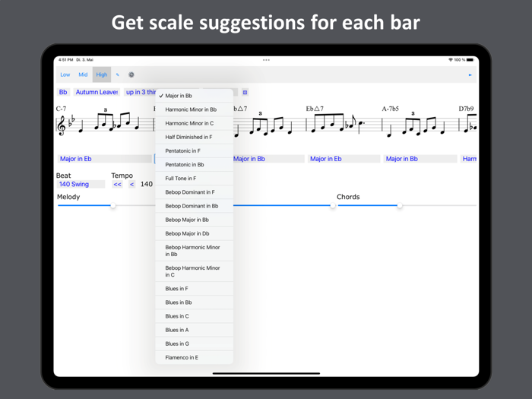Screen dimensions: 532x399
Task: Select the Mid range tab
Action: 83,74
